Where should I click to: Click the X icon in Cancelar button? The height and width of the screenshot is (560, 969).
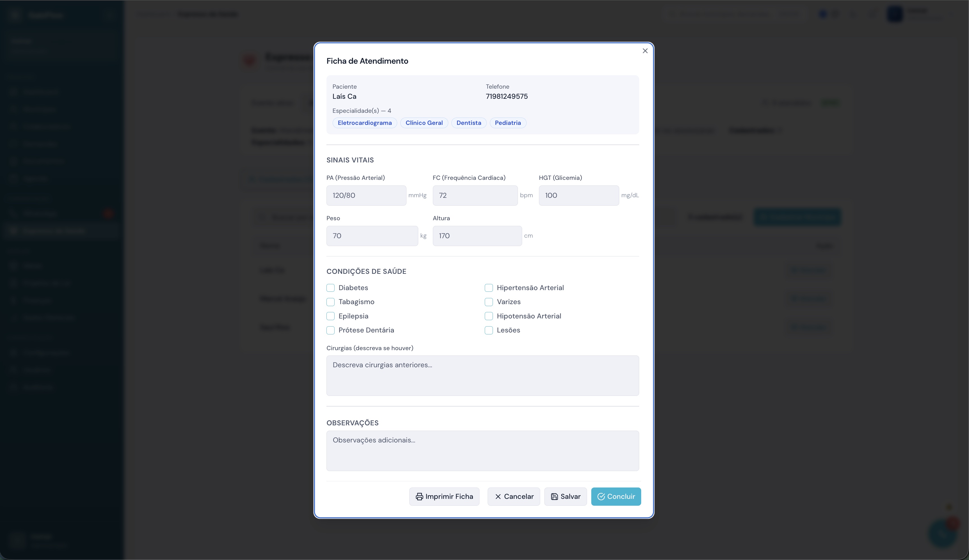tap(498, 497)
